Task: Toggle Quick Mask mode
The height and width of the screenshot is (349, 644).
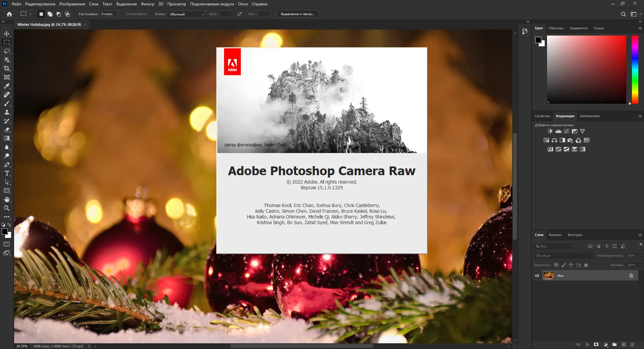Action: point(7,244)
